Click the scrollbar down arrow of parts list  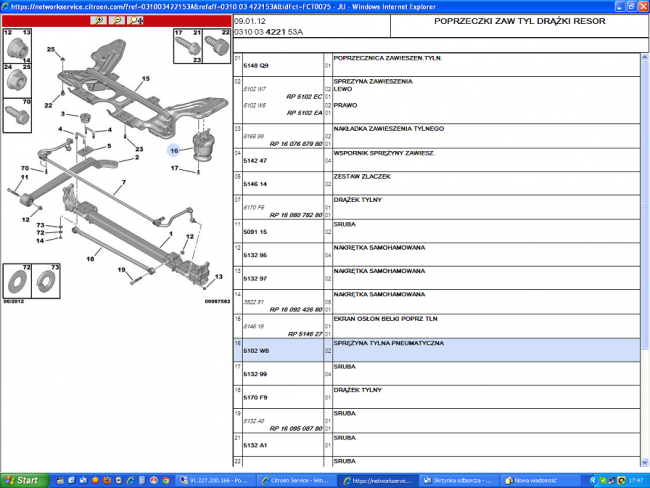tap(645, 462)
